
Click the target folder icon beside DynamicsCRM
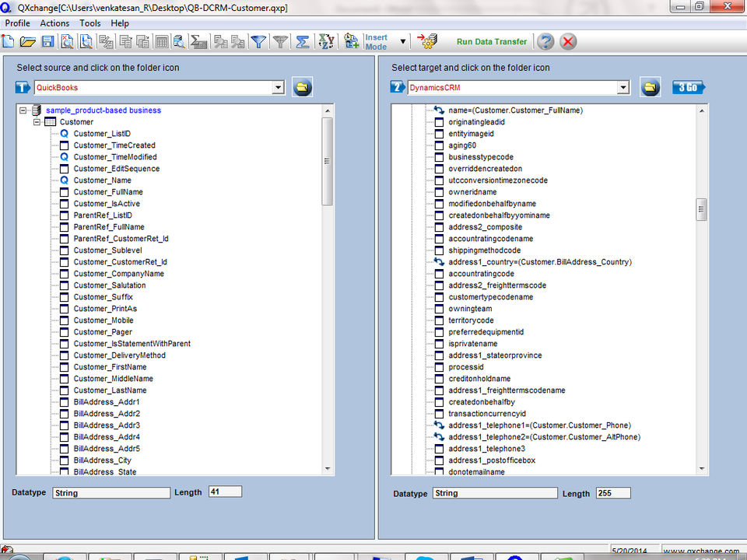click(x=650, y=88)
